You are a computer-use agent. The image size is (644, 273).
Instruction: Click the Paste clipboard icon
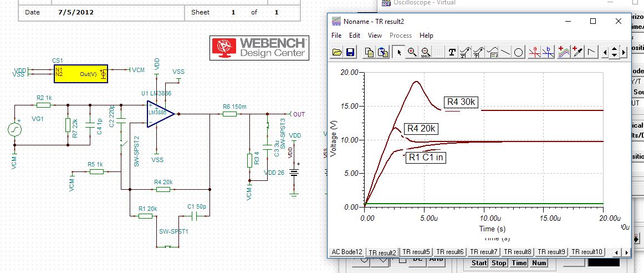click(x=383, y=52)
